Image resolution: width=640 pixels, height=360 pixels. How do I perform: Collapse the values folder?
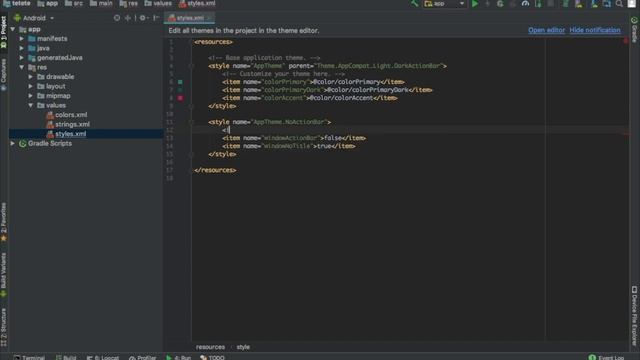click(31, 105)
